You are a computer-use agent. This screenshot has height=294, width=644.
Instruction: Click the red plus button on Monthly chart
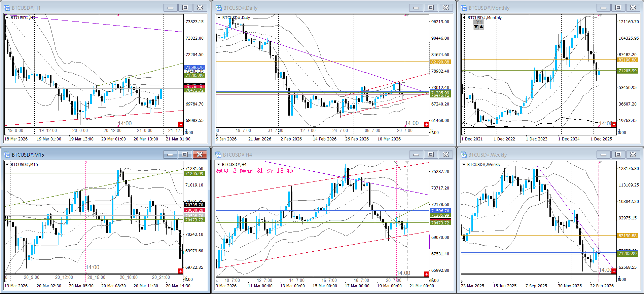(614, 124)
